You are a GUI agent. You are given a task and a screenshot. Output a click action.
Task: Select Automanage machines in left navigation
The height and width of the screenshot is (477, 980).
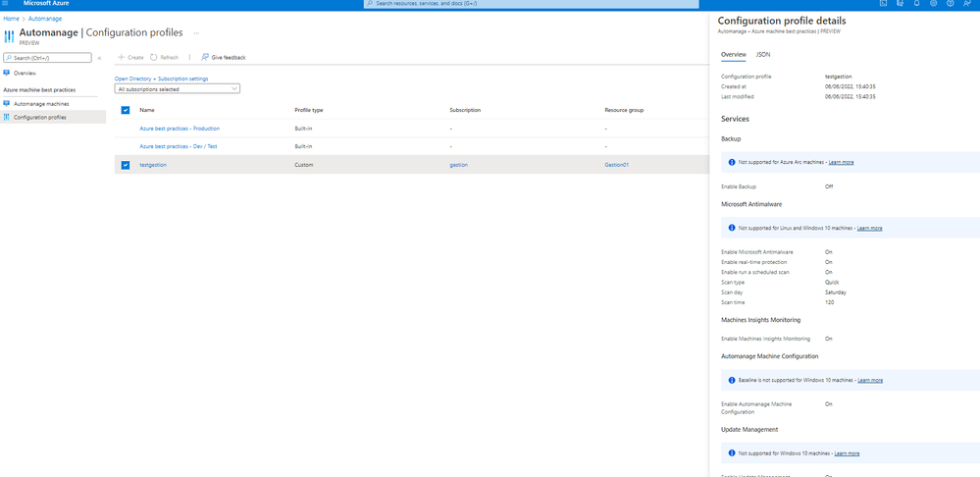(41, 104)
